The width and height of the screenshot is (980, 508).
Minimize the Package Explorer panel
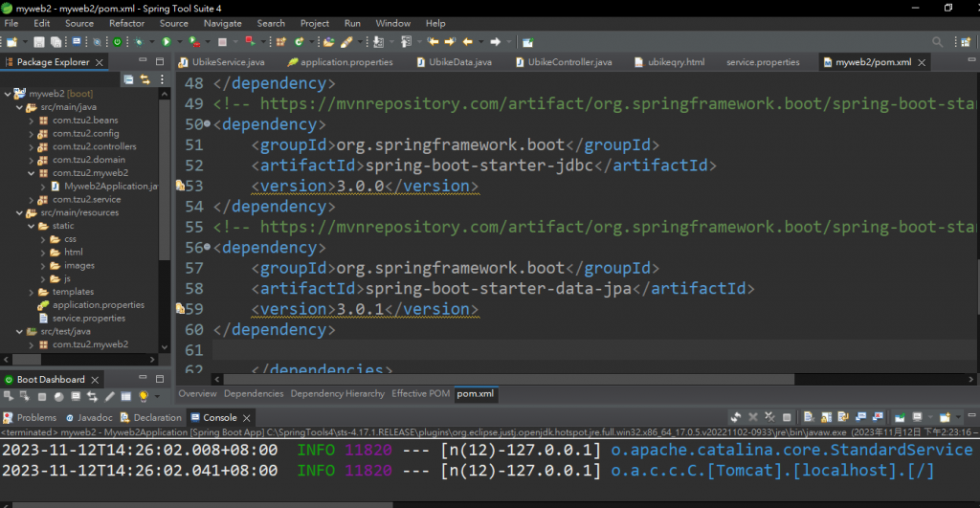point(143,61)
